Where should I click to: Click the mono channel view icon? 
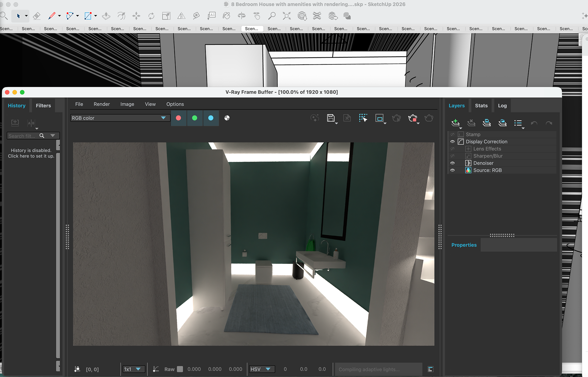(x=227, y=118)
